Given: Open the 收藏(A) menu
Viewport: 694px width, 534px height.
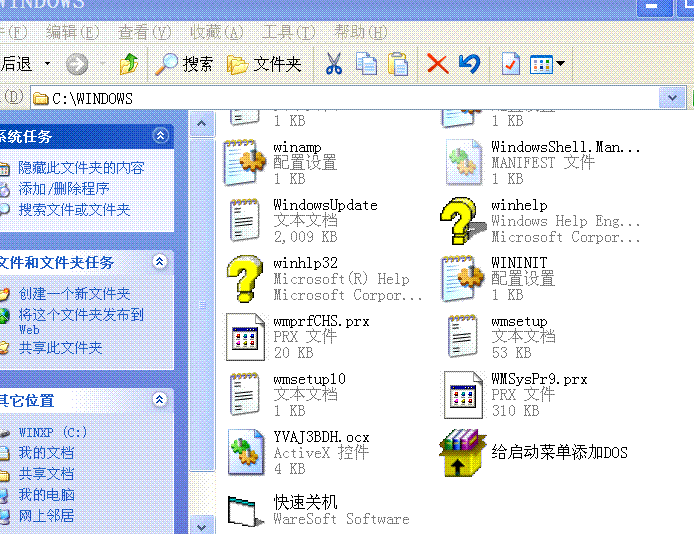Looking at the screenshot, I should coord(216,32).
